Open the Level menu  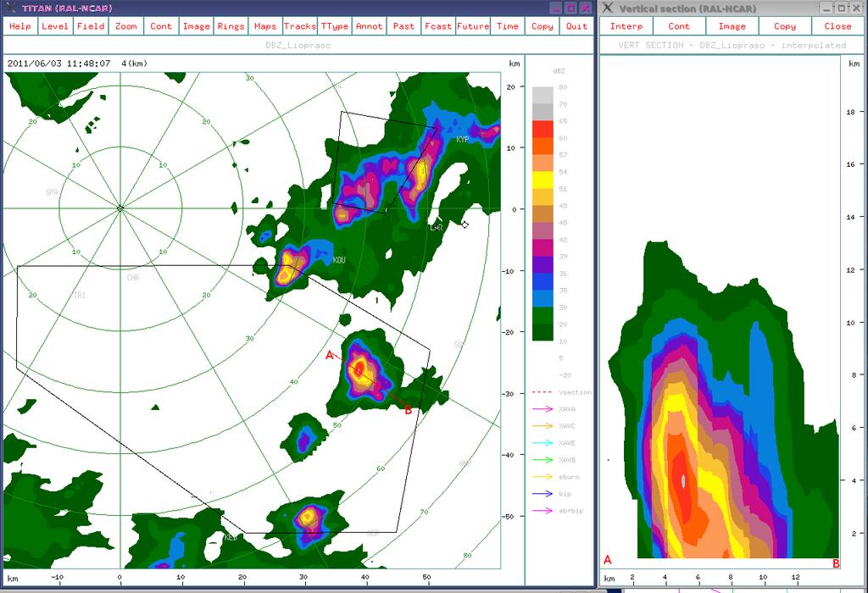pos(55,26)
